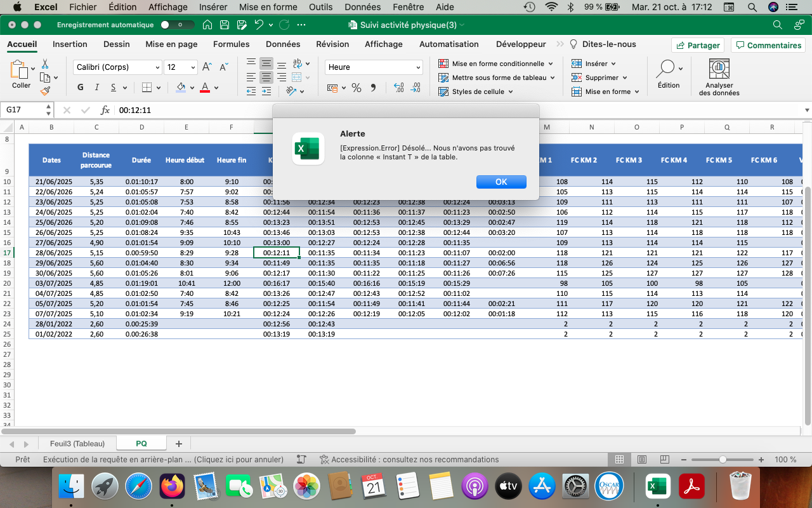
Task: Switch to the Formules ribbon tab
Action: pos(231,44)
